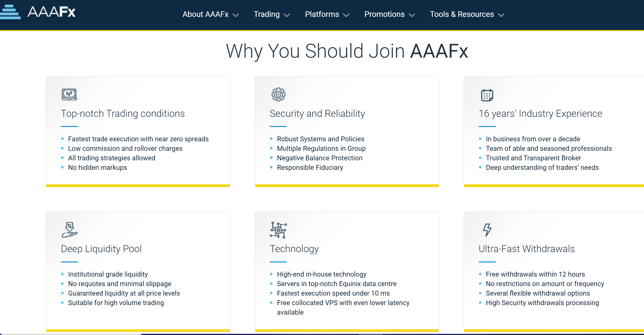Image resolution: width=644 pixels, height=335 pixels.
Task: Click 'In business from over a decade'
Action: (x=533, y=139)
